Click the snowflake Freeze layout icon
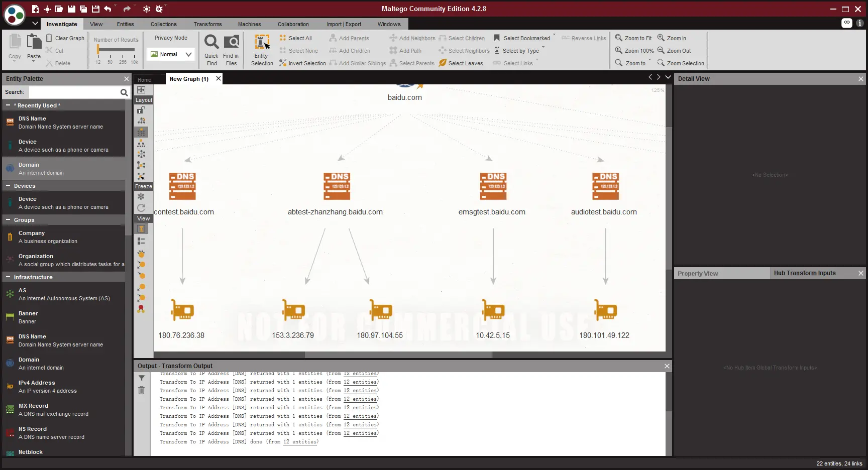This screenshot has width=868, height=470. 141,196
